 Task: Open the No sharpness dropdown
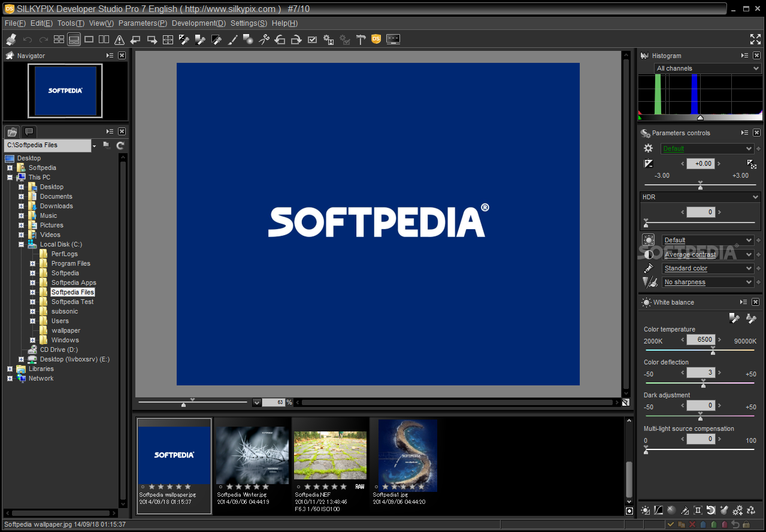click(x=707, y=282)
